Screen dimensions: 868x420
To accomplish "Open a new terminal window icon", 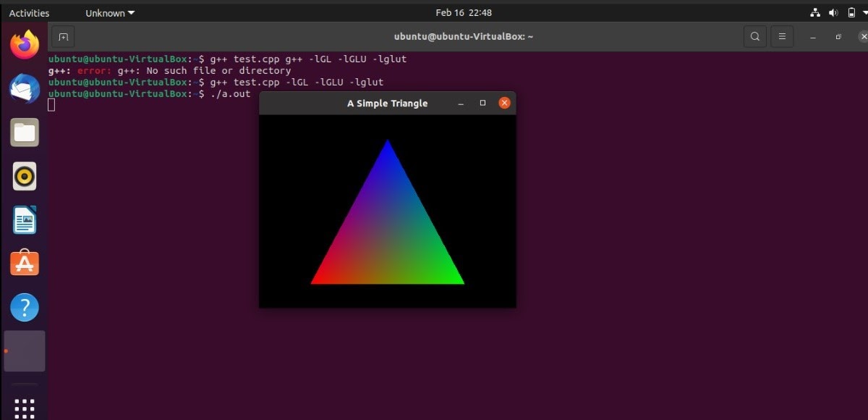I will 62,36.
